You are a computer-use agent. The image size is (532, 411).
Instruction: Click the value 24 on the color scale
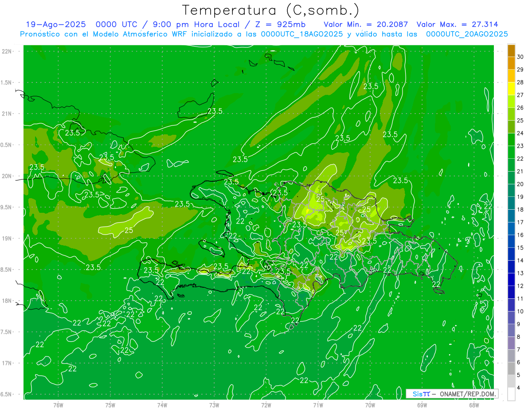pos(520,133)
